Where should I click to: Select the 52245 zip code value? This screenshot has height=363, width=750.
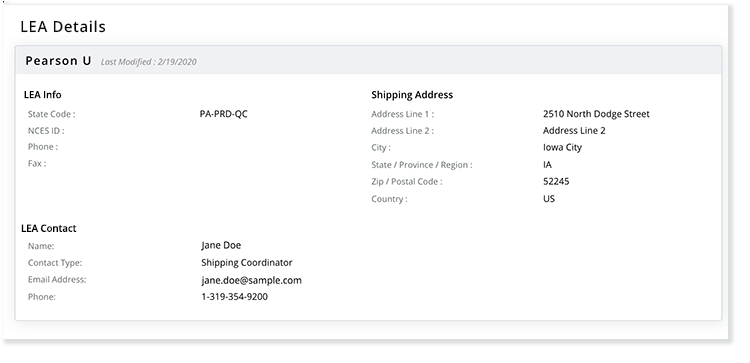coord(556,181)
